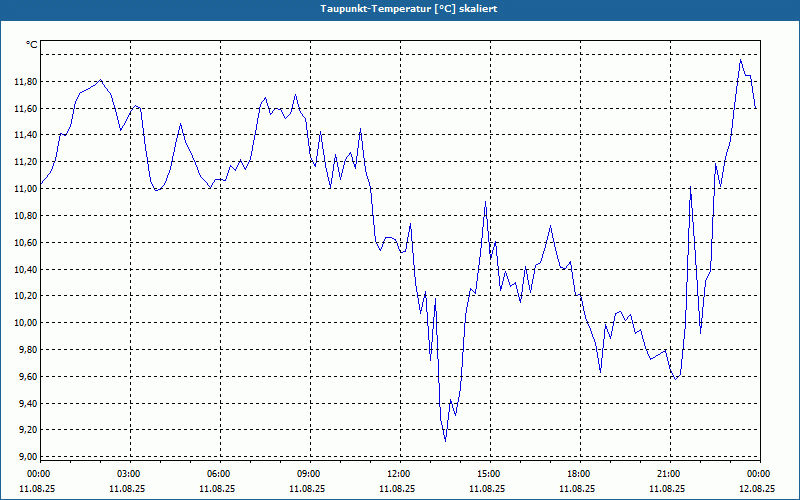Select the '12:00' x-axis label
Viewport: 800px width, 500px height.
(398, 474)
